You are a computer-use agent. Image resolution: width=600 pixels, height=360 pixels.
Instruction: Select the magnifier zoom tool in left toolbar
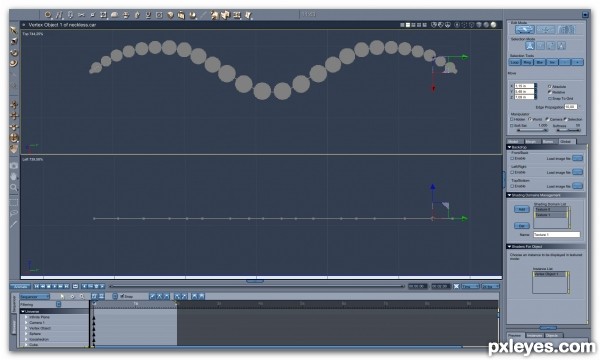coord(14,187)
